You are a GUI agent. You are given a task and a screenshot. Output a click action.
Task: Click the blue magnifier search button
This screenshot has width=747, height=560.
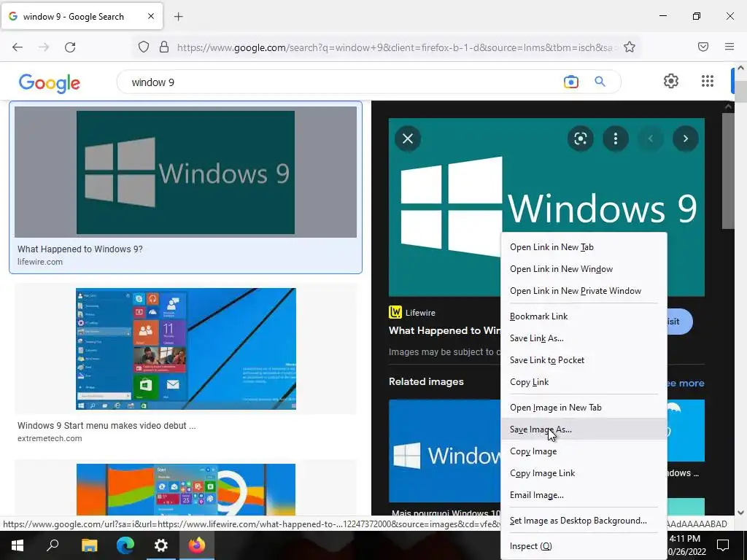coord(600,82)
